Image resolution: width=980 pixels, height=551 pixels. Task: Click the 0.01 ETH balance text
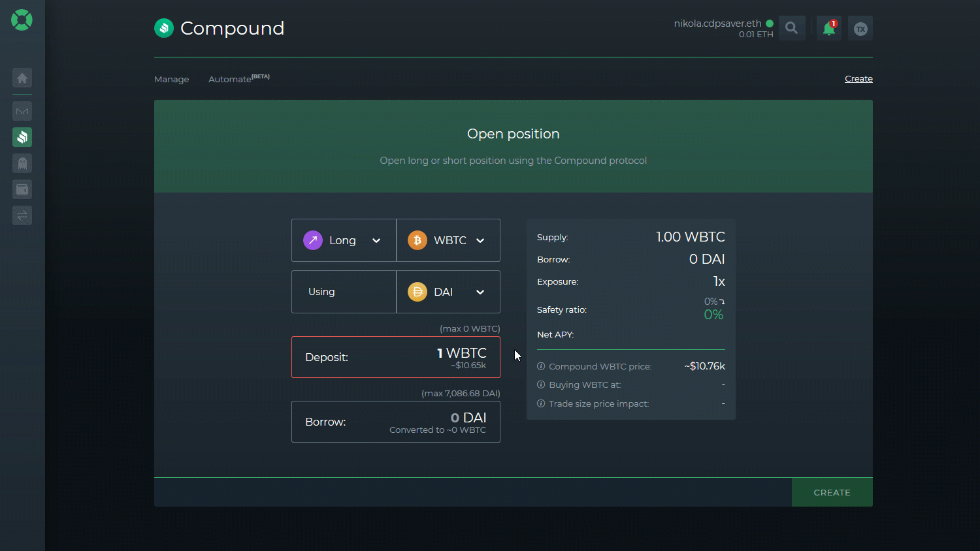(756, 35)
